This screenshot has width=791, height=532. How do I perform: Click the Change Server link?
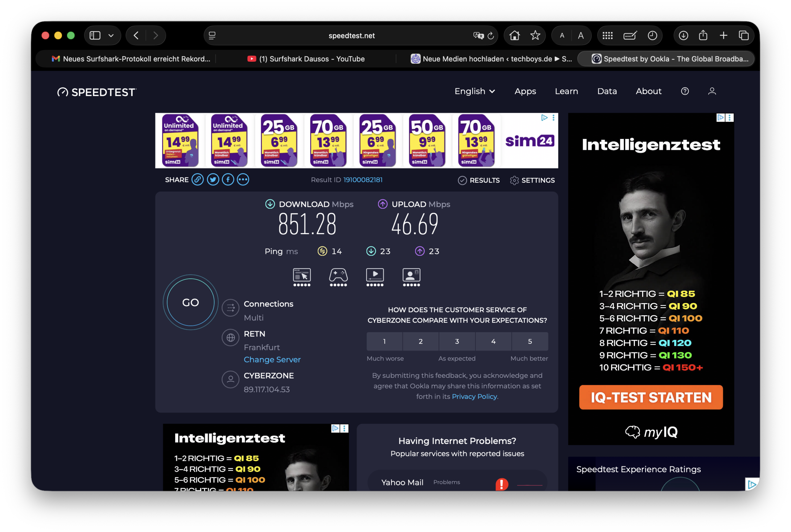point(272,359)
